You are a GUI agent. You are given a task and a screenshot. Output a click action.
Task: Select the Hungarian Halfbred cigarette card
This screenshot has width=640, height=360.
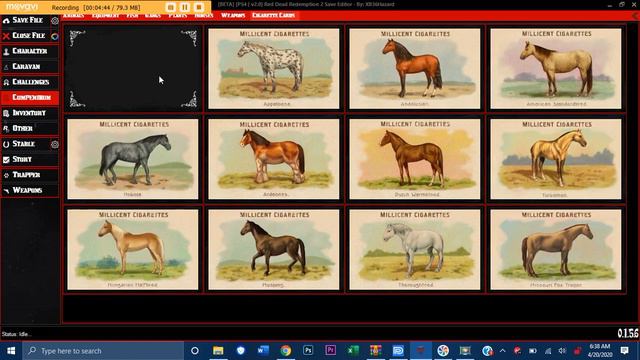pos(133,249)
